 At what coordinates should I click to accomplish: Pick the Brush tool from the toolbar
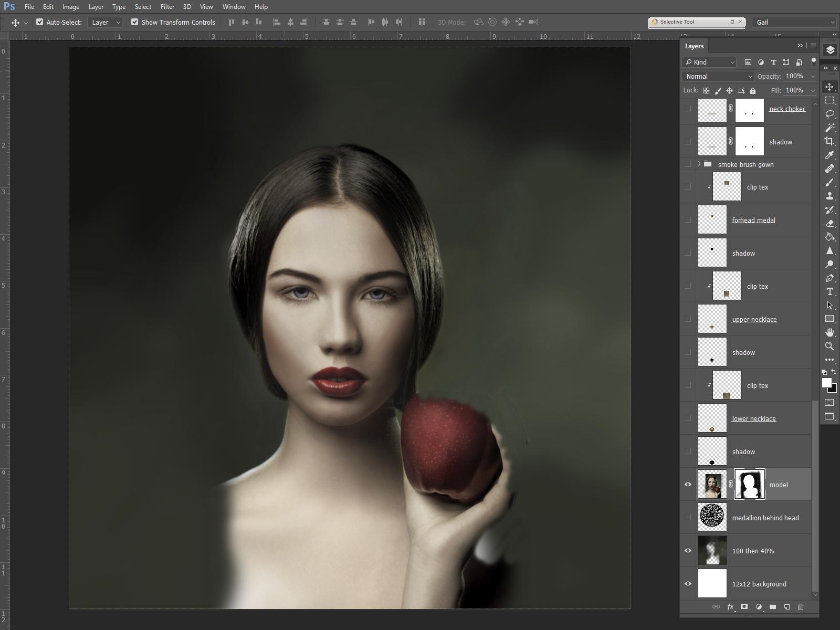[x=830, y=182]
